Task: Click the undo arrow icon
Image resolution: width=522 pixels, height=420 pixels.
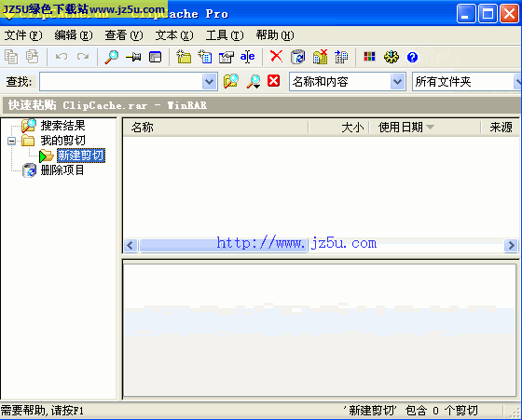Action: coord(62,57)
